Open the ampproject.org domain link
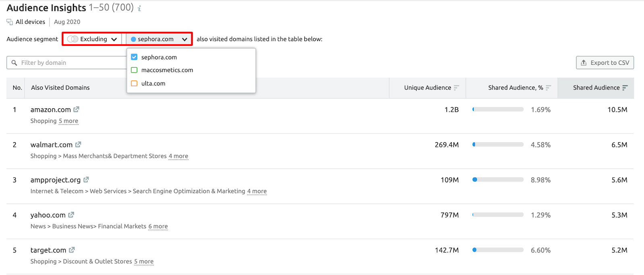 (56, 180)
